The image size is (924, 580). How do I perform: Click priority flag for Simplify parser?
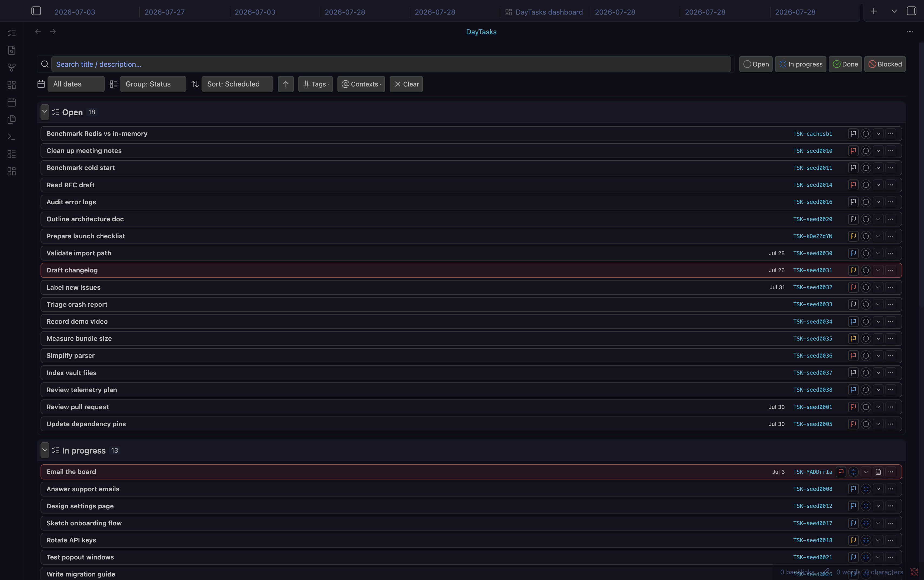853,356
